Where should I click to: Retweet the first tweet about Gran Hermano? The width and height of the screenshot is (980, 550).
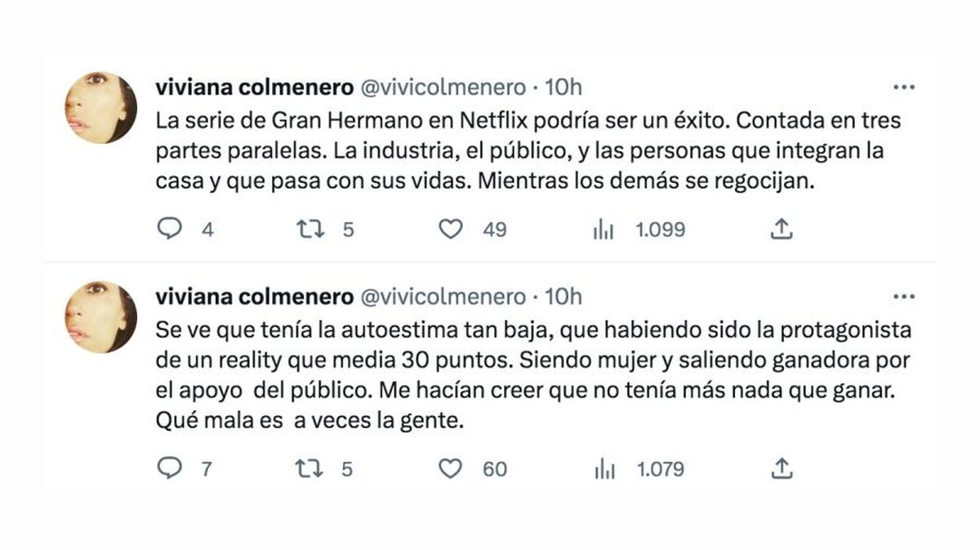coord(310,230)
